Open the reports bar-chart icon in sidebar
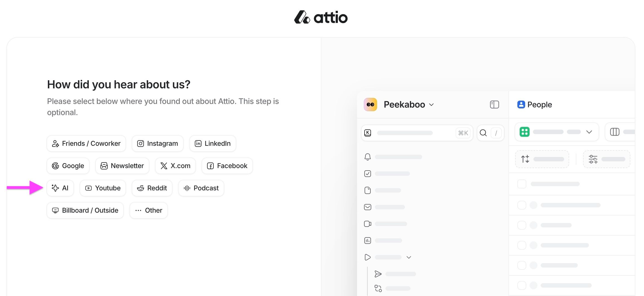644x296 pixels. pos(368,240)
